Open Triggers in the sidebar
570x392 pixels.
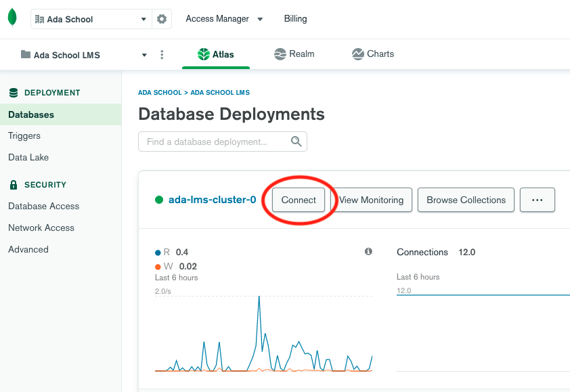coord(24,136)
